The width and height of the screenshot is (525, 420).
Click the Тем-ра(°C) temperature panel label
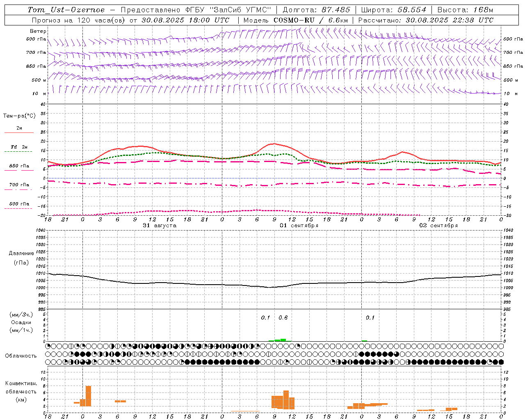tap(19, 116)
